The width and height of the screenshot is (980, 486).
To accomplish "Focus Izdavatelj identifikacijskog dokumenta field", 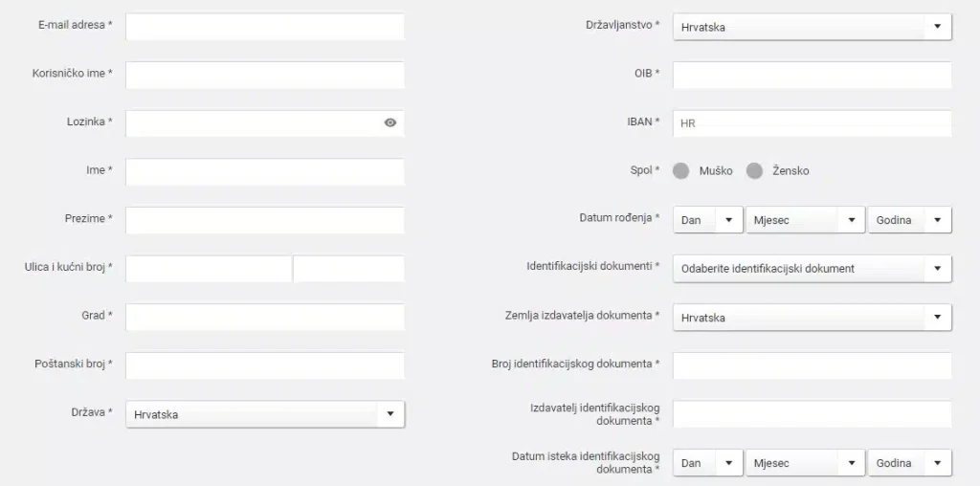I will point(812,414).
